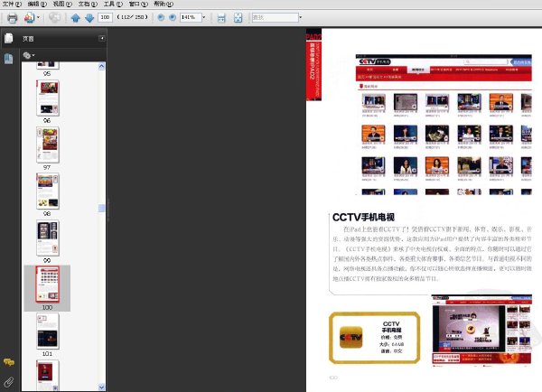Go to previous page with up arrow
This screenshot has height=392, width=542.
[75, 18]
